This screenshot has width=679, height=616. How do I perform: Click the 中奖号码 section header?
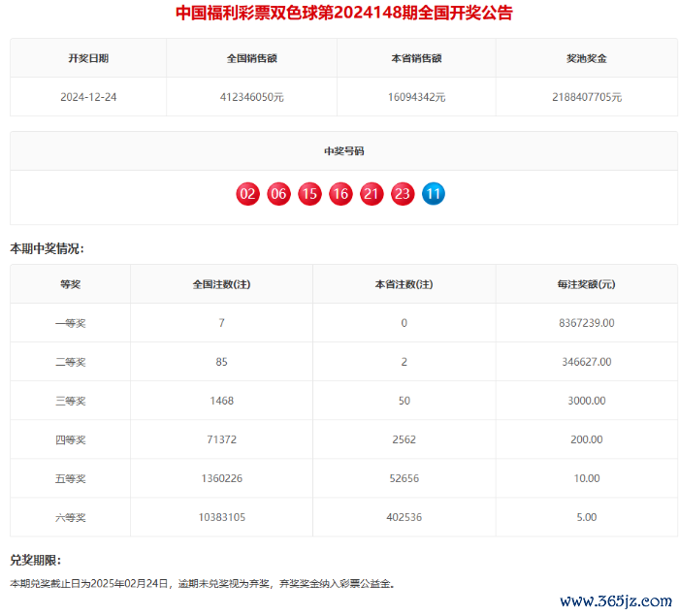pos(343,151)
